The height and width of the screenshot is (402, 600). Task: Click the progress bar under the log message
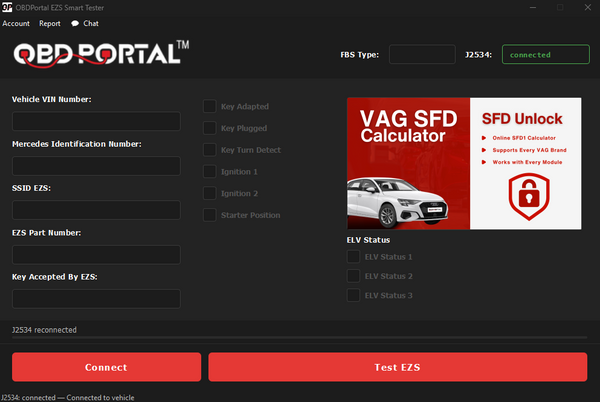pos(299,337)
